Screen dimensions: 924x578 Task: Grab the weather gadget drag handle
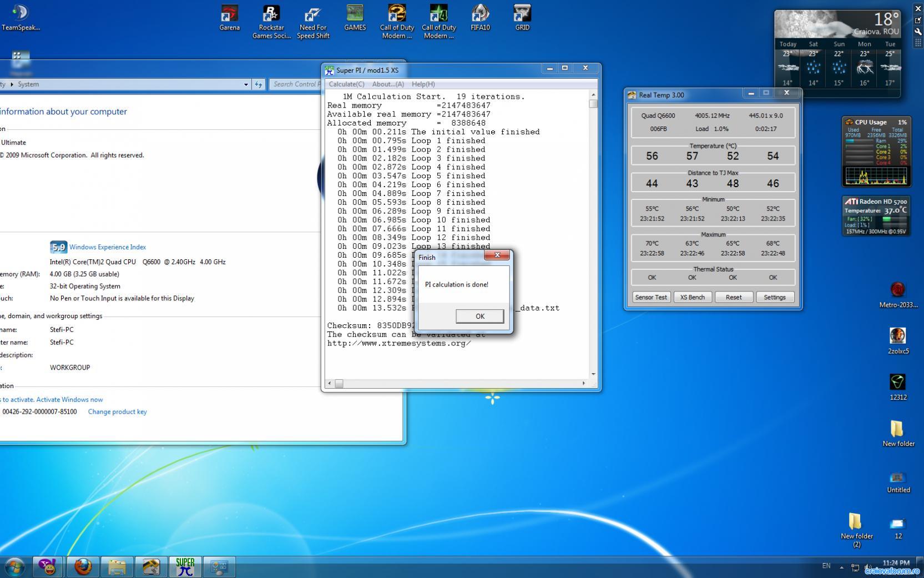(918, 43)
